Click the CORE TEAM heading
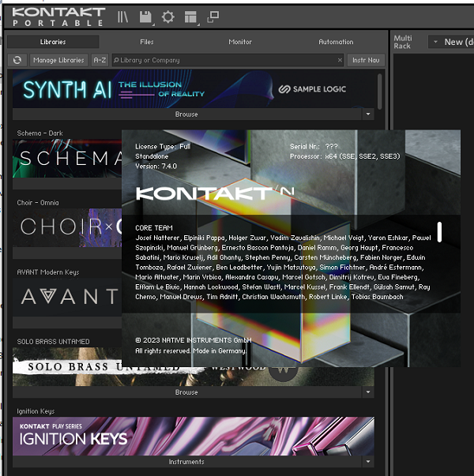This screenshot has height=476, width=474. click(154, 228)
